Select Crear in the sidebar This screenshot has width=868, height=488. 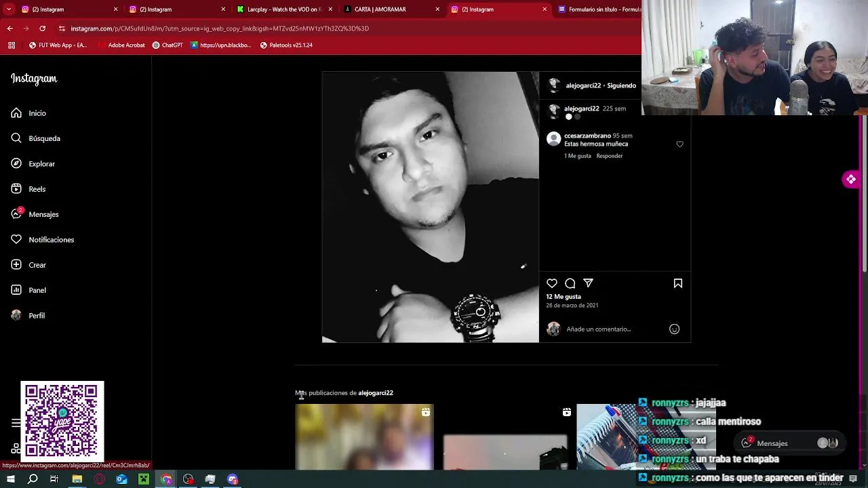(x=28, y=265)
